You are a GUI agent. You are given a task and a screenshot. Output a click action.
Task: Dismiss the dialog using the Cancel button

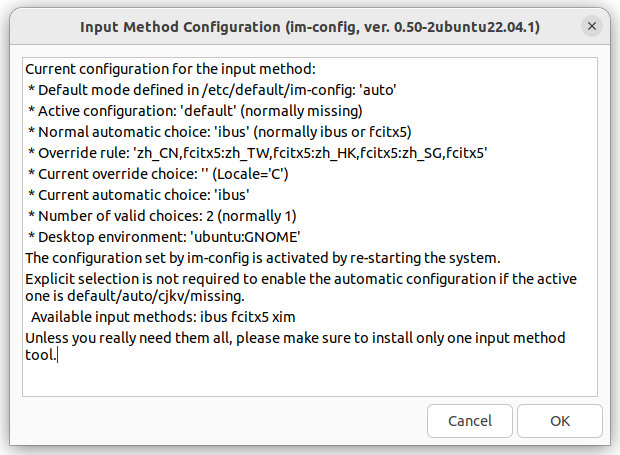coord(470,421)
